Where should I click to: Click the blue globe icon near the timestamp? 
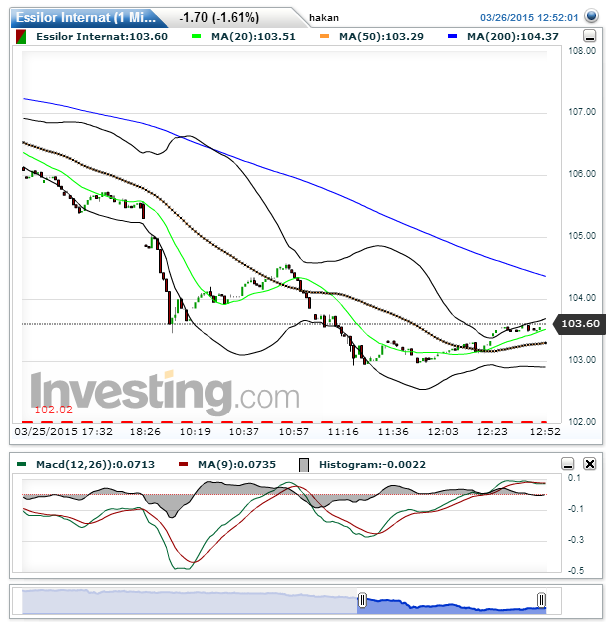(x=591, y=17)
